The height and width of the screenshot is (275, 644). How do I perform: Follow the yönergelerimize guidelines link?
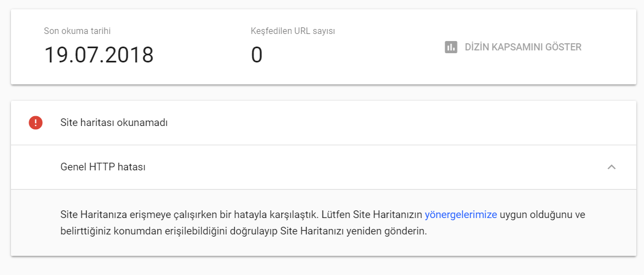461,215
